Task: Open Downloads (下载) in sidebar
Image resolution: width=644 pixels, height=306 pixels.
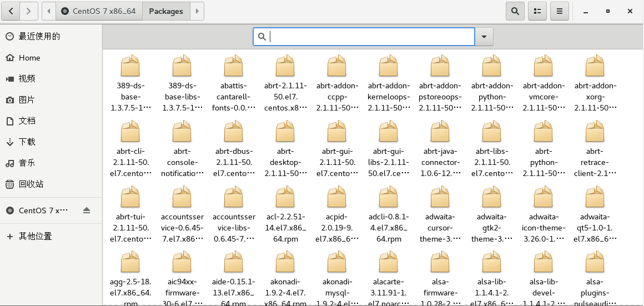Action: click(51, 142)
